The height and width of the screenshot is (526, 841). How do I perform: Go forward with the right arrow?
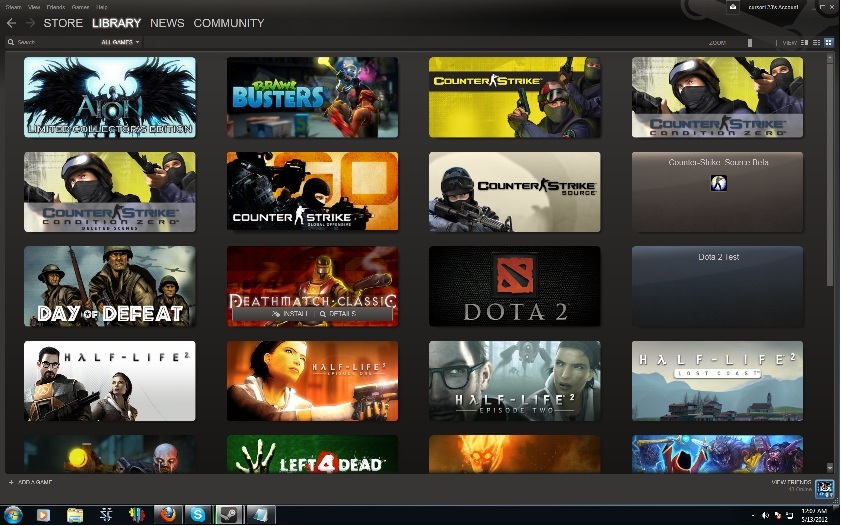pos(30,23)
